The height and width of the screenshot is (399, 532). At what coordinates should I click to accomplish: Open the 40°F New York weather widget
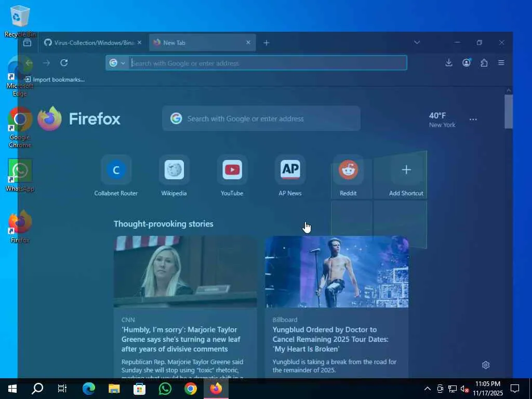point(442,120)
